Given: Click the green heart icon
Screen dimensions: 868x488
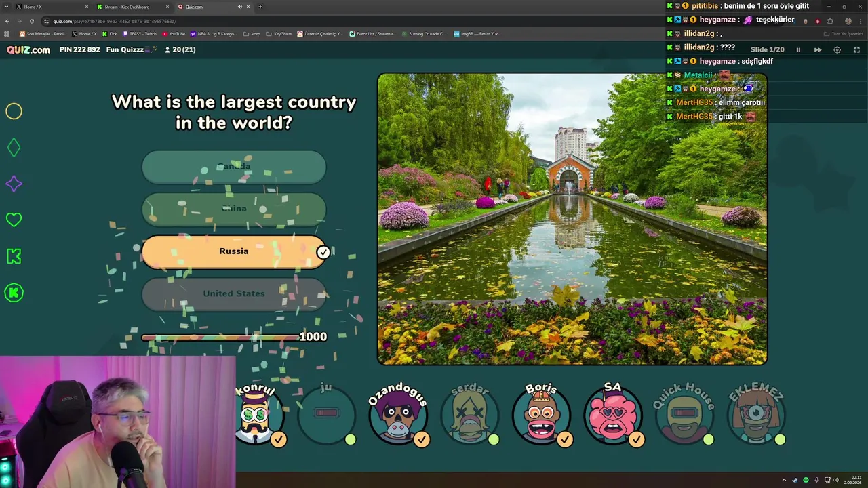Looking at the screenshot, I should pos(14,220).
